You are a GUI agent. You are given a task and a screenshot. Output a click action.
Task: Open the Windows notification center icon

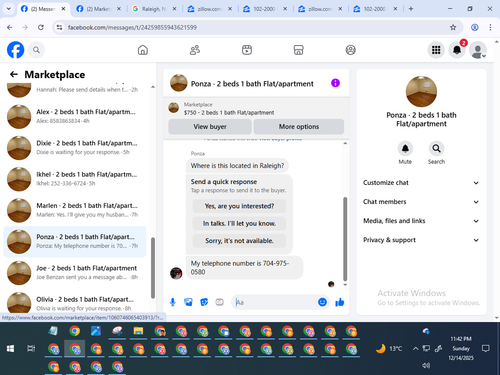(486, 349)
